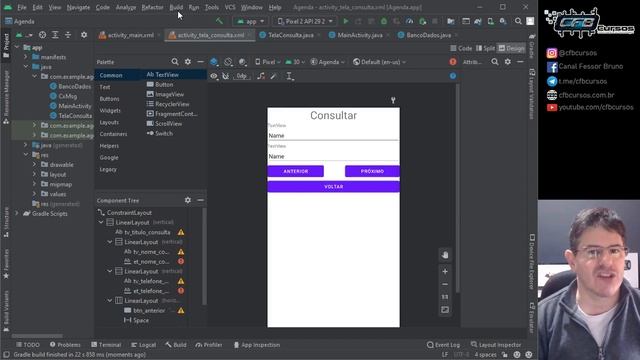Viewport: 640px width, 360px height.
Task: Click the Make Project hammer icon
Action: click(220, 21)
